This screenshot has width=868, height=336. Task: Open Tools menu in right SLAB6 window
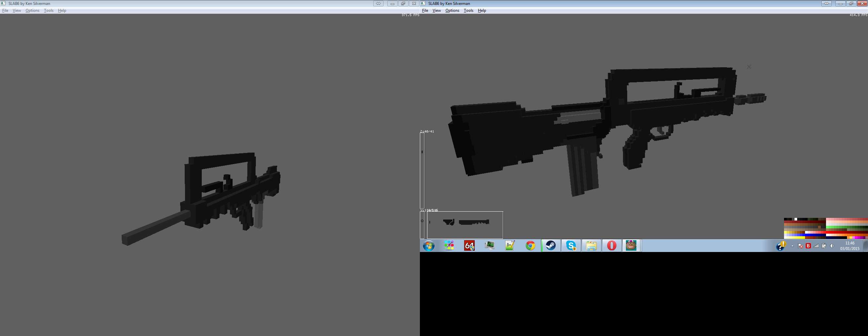(x=468, y=10)
